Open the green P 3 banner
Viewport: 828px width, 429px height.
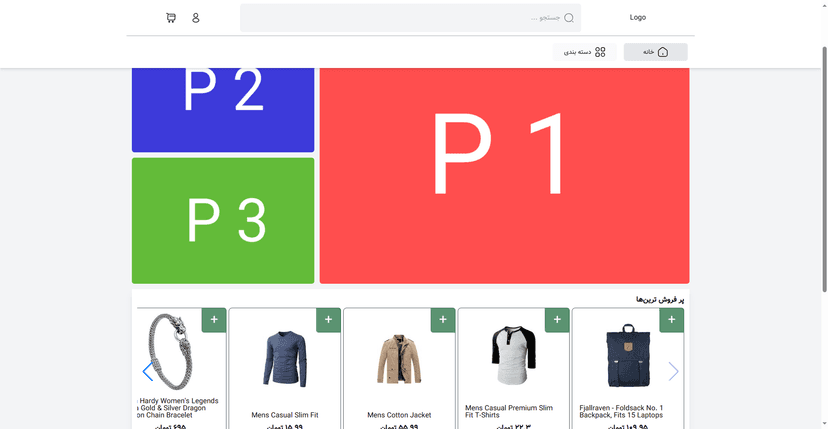coord(223,220)
